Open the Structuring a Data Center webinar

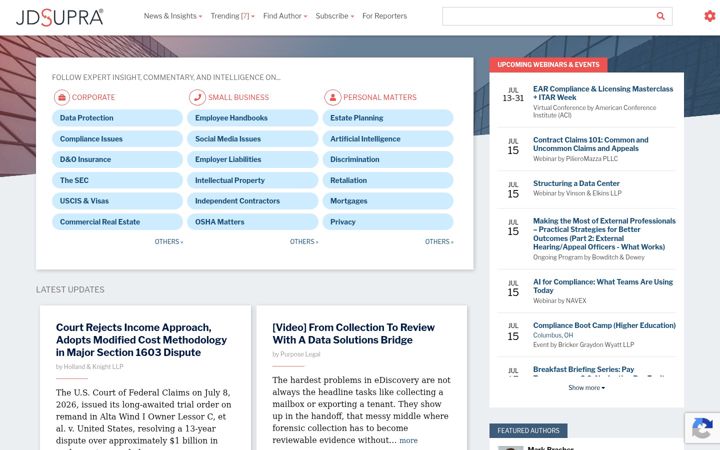[576, 183]
